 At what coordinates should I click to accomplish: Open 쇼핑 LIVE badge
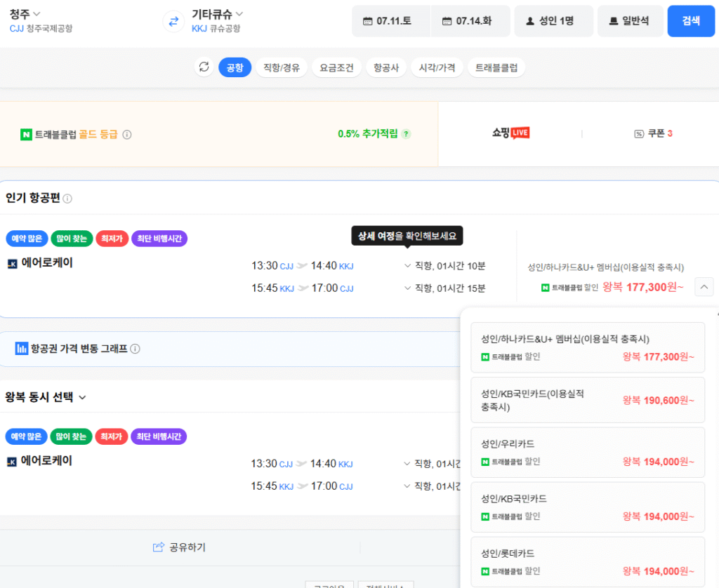coord(510,133)
